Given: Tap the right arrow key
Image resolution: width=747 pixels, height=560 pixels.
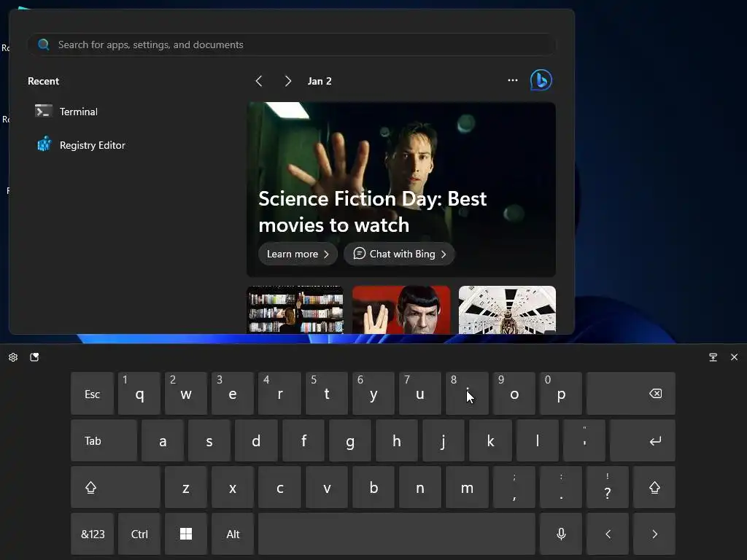Looking at the screenshot, I should tap(654, 534).
